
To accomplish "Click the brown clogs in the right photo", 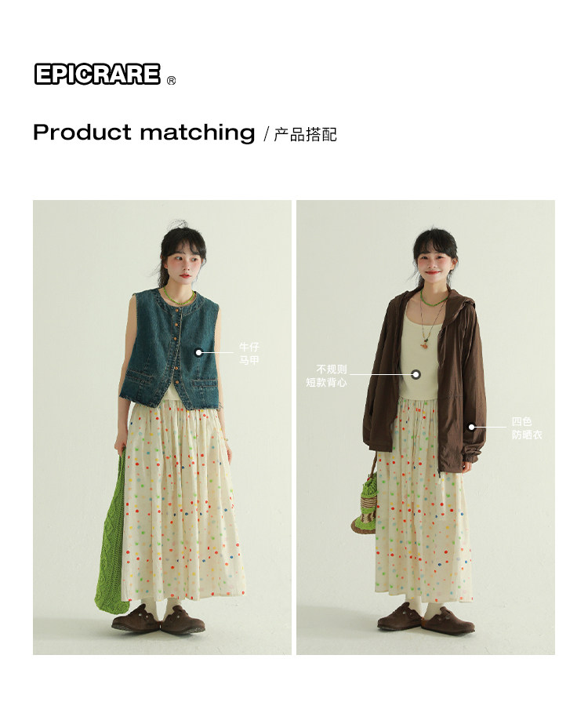I will (x=426, y=617).
